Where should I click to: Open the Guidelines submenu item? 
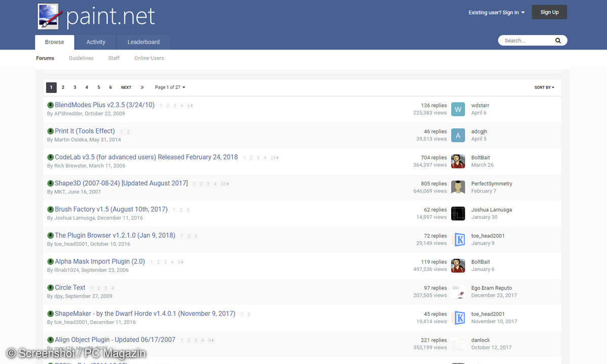pyautogui.click(x=81, y=58)
